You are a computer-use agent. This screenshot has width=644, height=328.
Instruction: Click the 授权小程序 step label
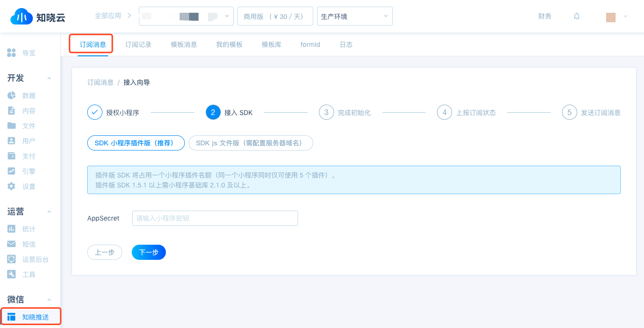coord(123,113)
